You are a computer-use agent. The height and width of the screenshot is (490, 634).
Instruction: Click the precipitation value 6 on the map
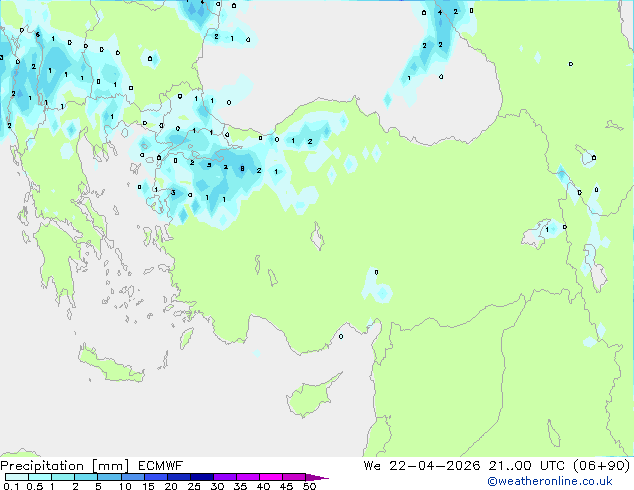[38, 34]
